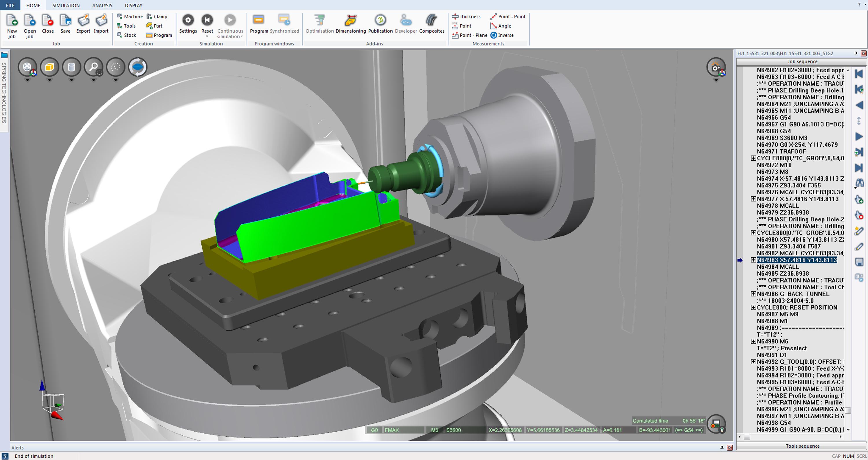This screenshot has width=868, height=460.
Task: Click the Thickness measurement tool
Action: click(466, 17)
